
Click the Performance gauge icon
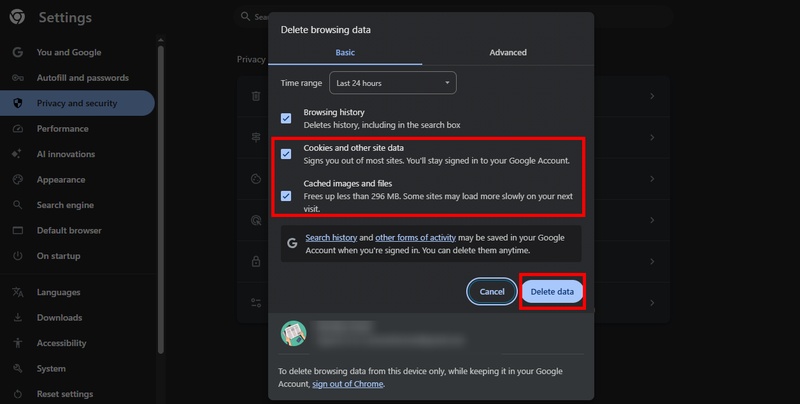(x=18, y=129)
